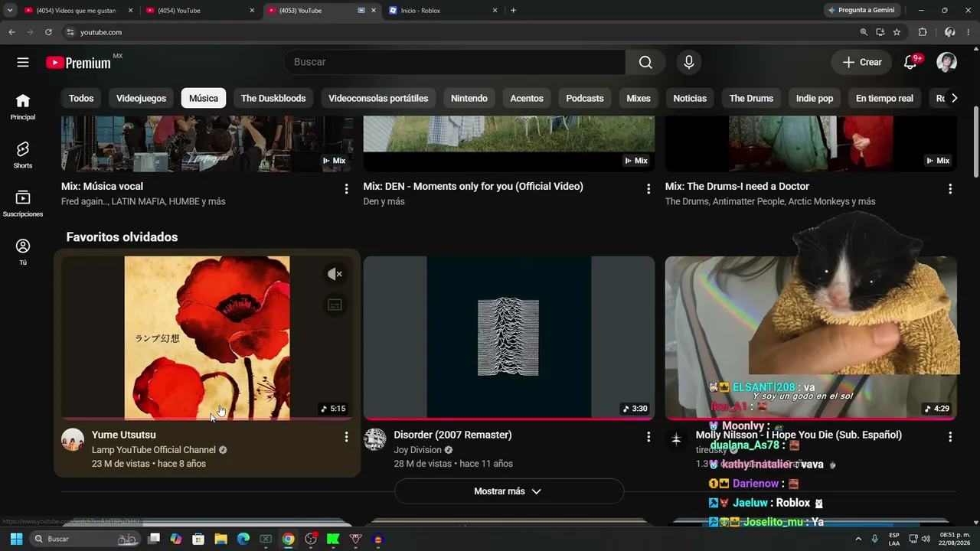This screenshot has width=980, height=551.
Task: Select the Videoconsolas portátiles chip
Action: point(378,98)
